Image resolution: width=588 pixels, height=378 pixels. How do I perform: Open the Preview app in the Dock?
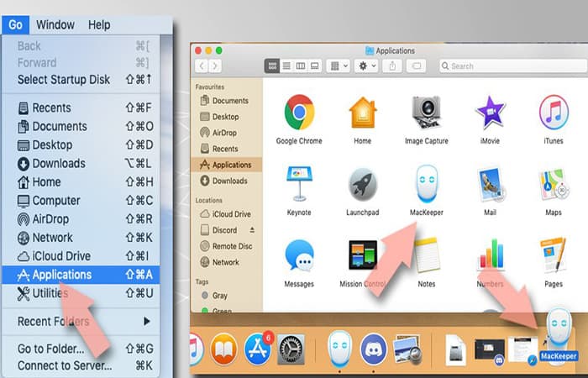(x=408, y=349)
